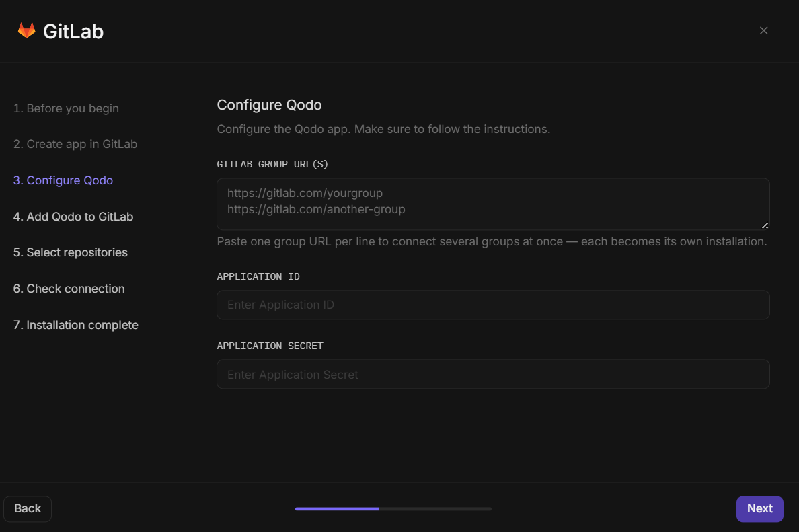Click the GitLab title text in header
Viewport: 799px width, 532px height.
(x=73, y=32)
